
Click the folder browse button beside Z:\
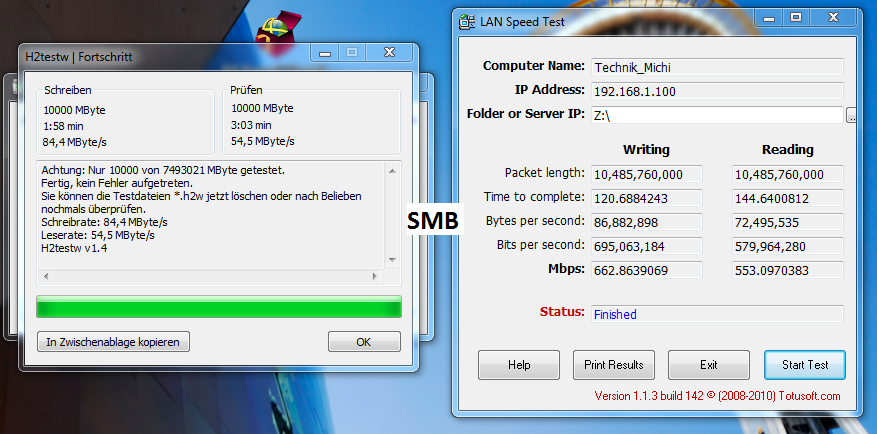(852, 115)
